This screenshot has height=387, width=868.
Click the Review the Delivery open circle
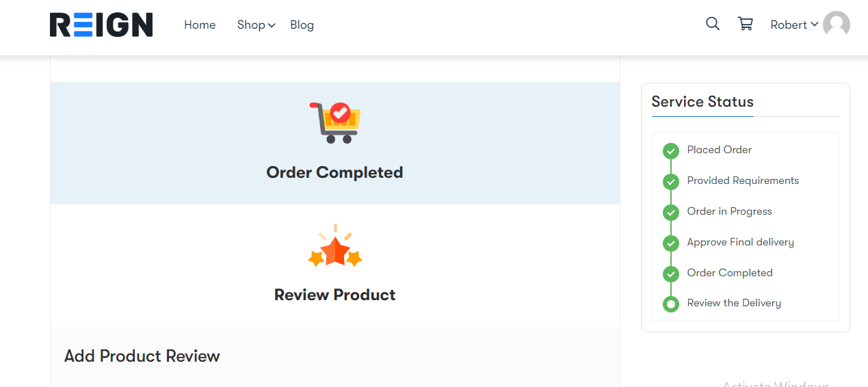point(671,304)
